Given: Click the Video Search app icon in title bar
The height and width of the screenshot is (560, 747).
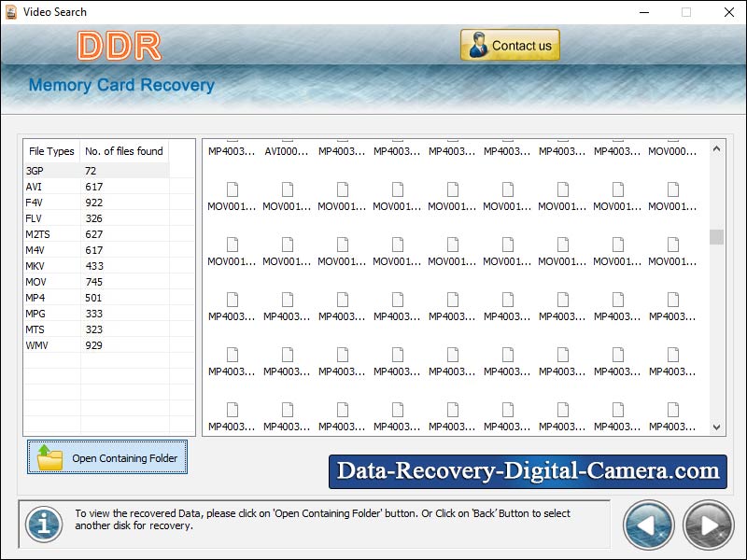Looking at the screenshot, I should (x=11, y=12).
